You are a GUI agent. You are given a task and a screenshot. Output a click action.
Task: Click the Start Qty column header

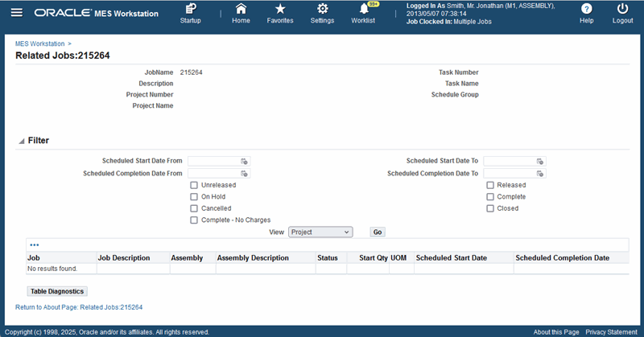point(368,258)
